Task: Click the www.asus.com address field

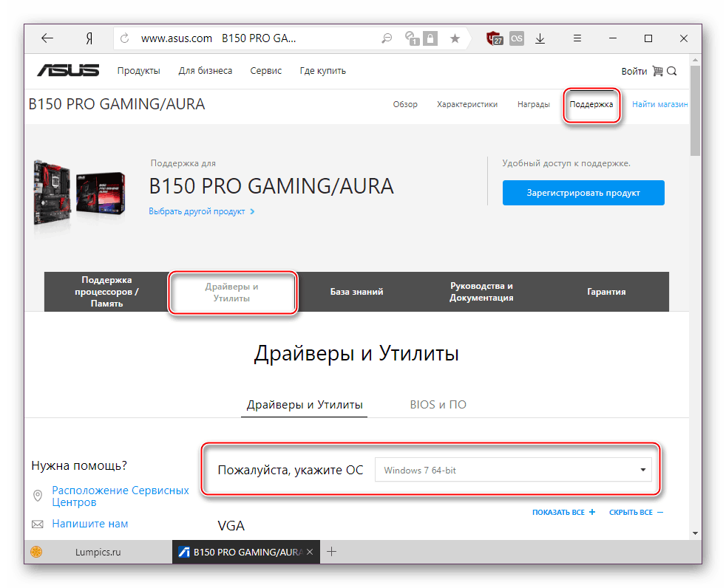Action: pyautogui.click(x=177, y=38)
